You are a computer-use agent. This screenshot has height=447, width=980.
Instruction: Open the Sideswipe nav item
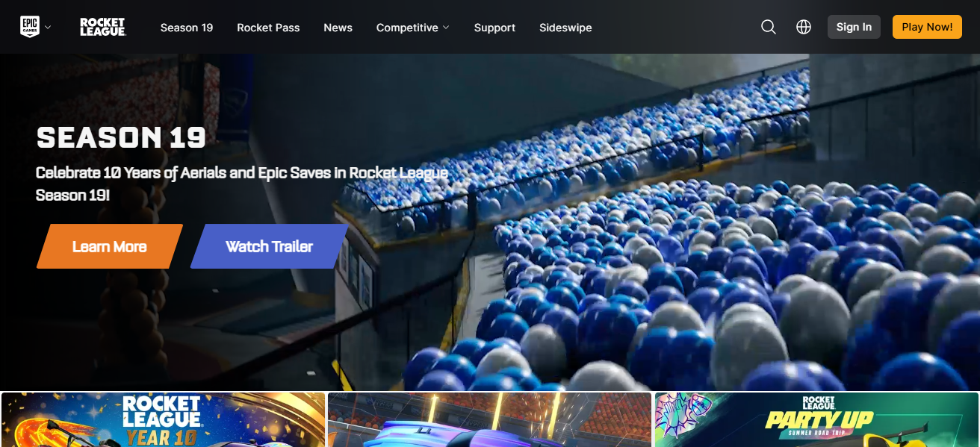point(565,28)
